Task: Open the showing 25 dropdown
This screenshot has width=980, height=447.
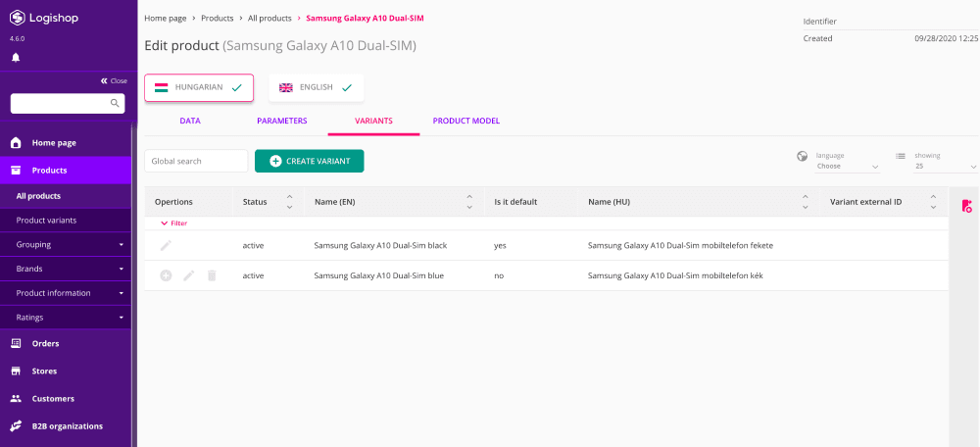Action: coord(945,167)
